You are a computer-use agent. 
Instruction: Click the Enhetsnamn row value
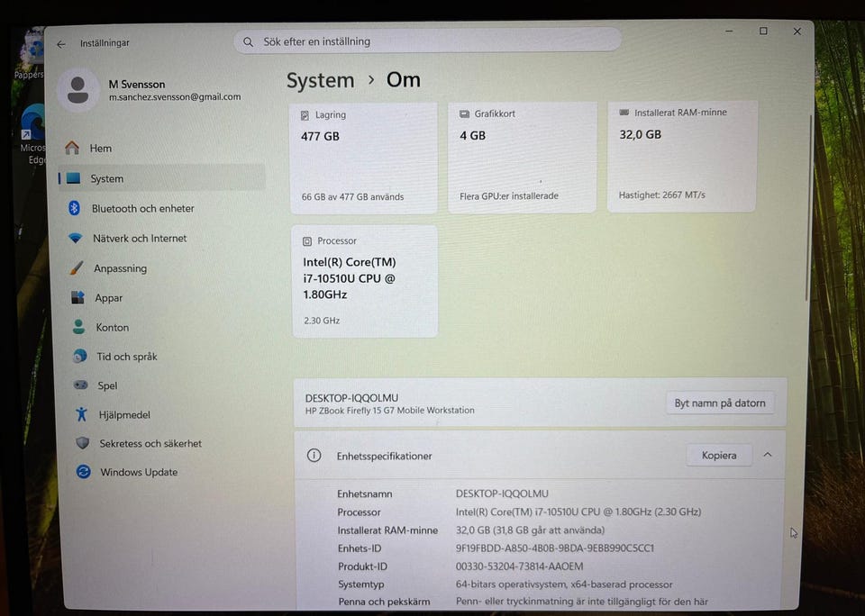tap(502, 494)
